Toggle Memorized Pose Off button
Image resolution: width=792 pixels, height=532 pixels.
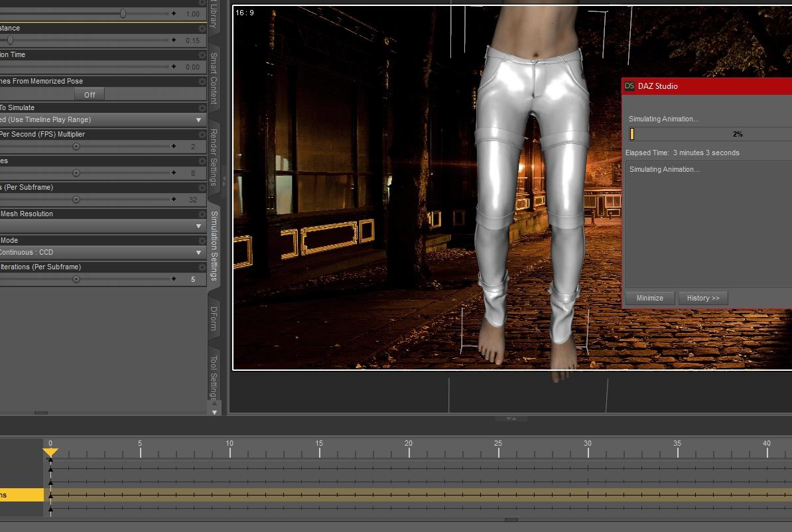pos(90,95)
